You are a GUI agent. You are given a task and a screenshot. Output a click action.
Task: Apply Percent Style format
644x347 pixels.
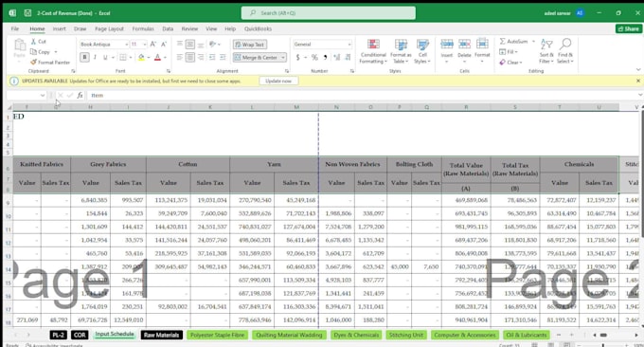tap(314, 57)
